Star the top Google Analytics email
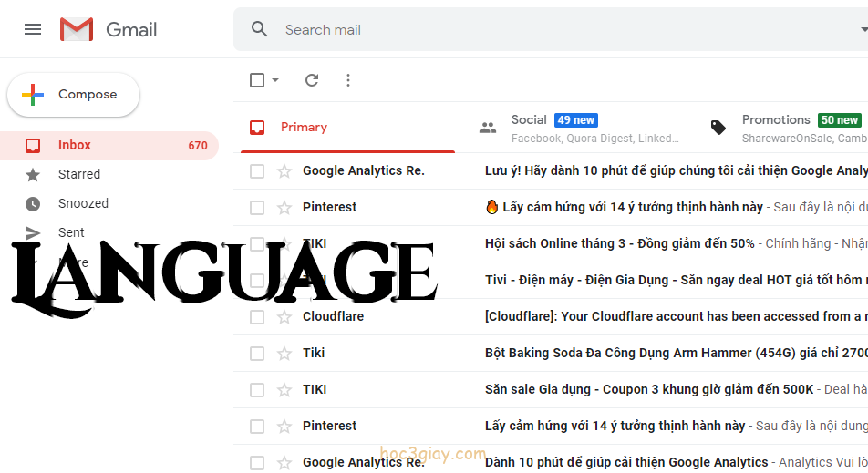Screen dimensions: 868x473 [284, 170]
